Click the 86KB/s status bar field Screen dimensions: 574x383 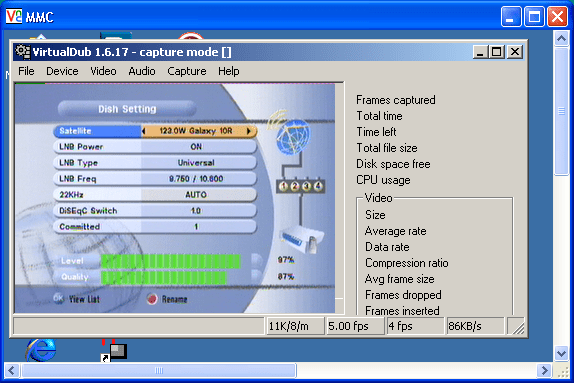(476, 326)
